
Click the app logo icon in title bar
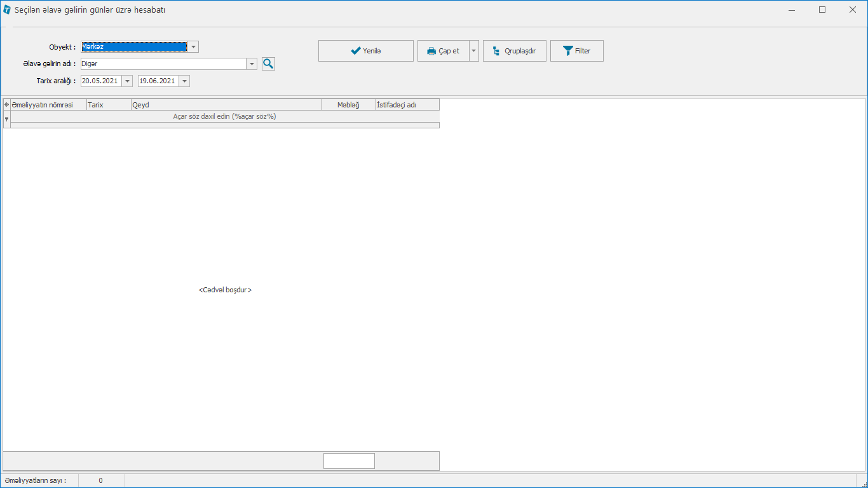(x=7, y=10)
